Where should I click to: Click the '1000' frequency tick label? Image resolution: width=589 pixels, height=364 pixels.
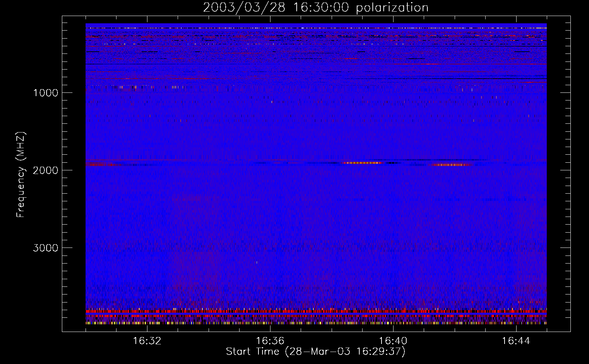click(46, 93)
